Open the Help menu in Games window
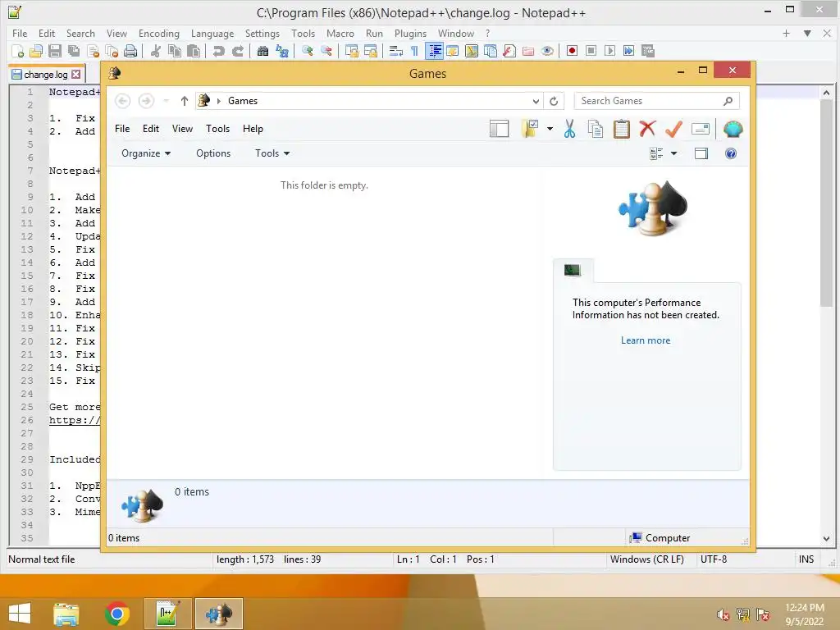This screenshot has height=630, width=840. pyautogui.click(x=253, y=129)
